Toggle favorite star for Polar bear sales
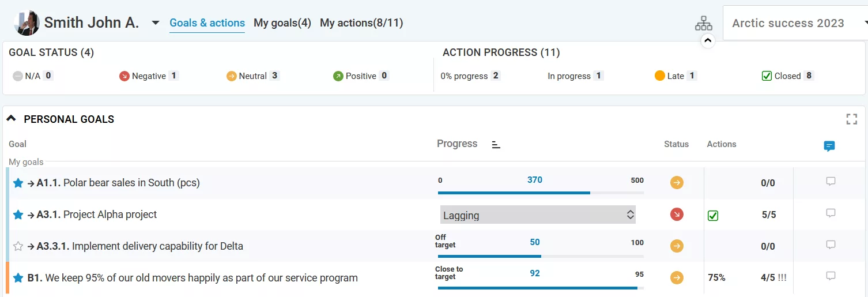The height and width of the screenshot is (297, 868). (18, 183)
